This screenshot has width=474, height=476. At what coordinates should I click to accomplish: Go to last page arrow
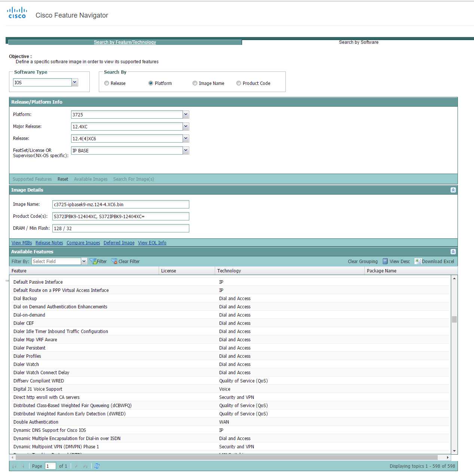(x=85, y=466)
